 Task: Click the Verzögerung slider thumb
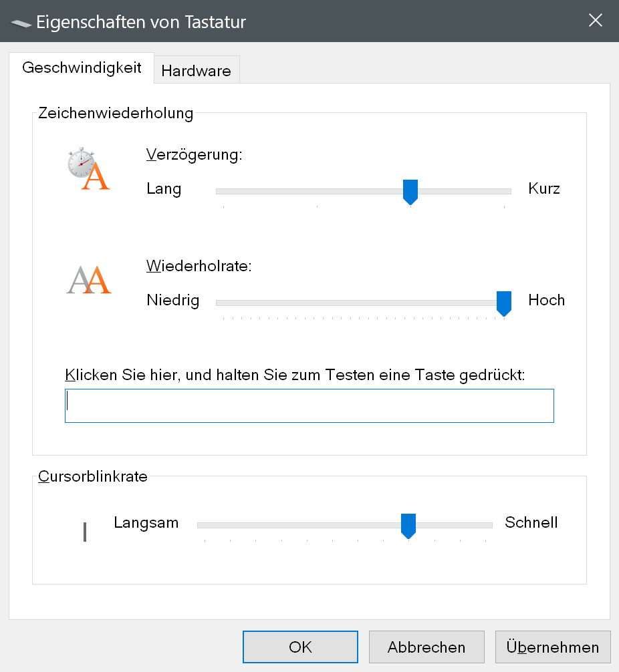[x=410, y=191]
